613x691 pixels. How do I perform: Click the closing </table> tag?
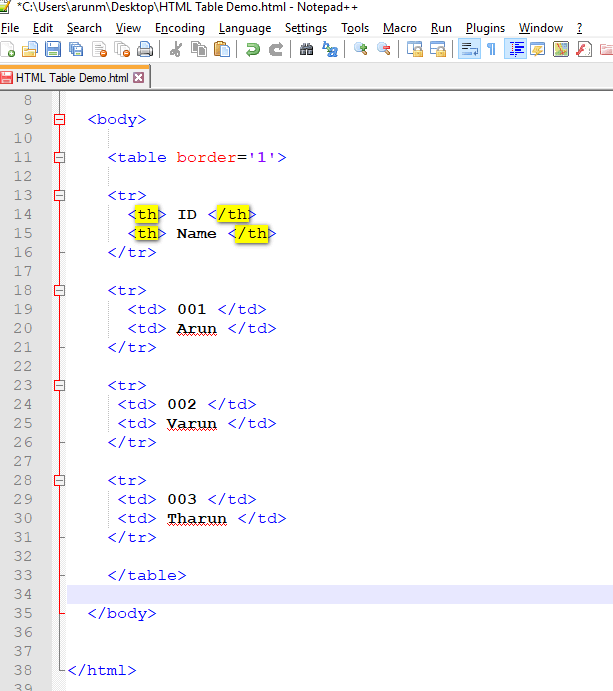pos(147,576)
